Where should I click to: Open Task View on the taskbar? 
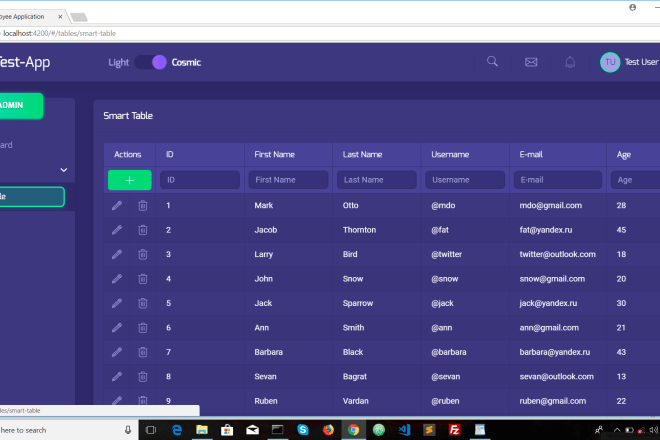pyautogui.click(x=151, y=430)
